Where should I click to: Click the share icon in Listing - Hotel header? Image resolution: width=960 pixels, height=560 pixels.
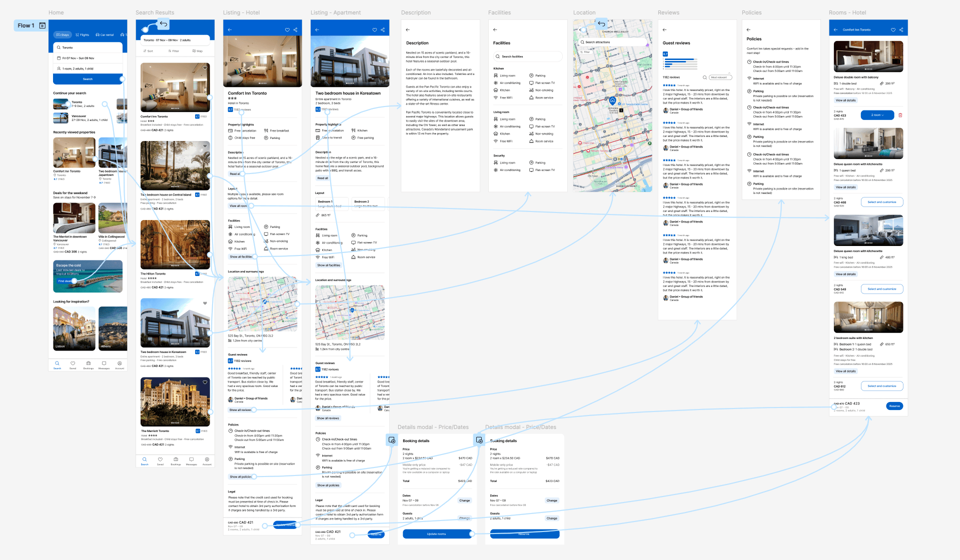click(296, 30)
